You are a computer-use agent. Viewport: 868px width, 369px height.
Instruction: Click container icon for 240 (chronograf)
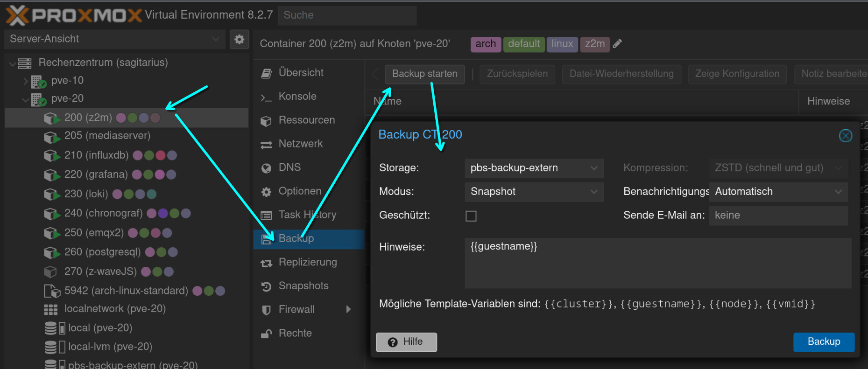[52, 214]
